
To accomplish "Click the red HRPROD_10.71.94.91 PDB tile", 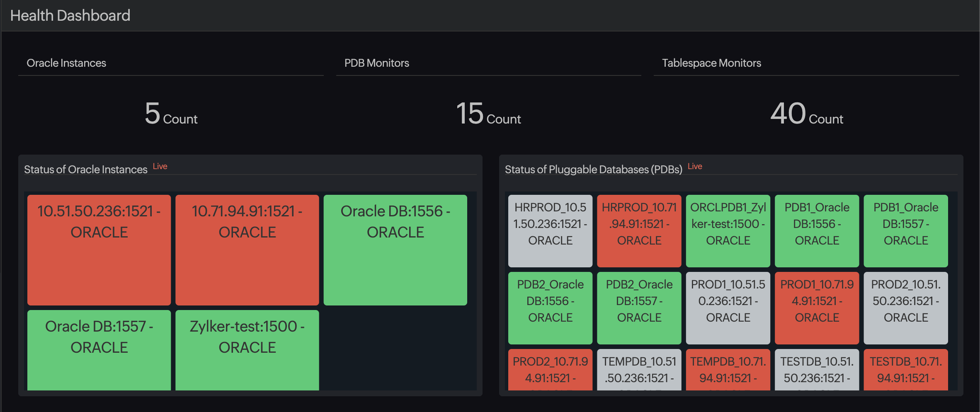I will click(x=639, y=230).
